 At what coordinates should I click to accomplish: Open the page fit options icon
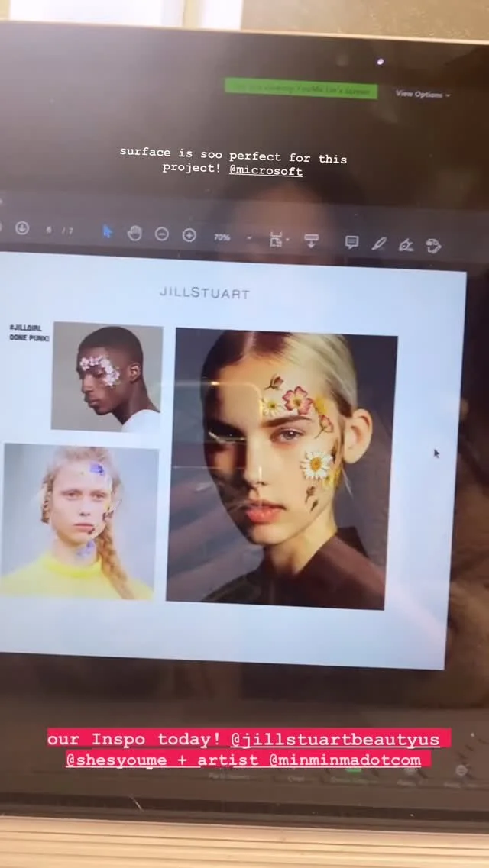(279, 239)
